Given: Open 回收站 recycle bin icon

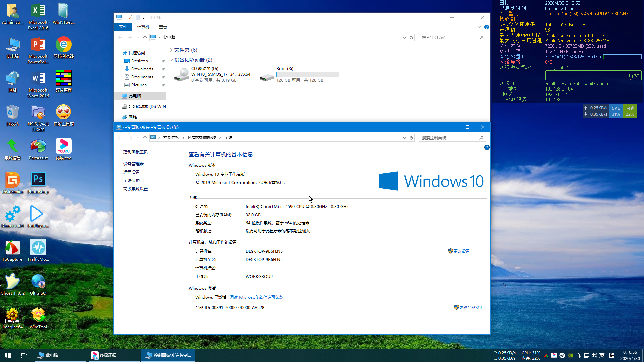Looking at the screenshot, I should click(13, 115).
